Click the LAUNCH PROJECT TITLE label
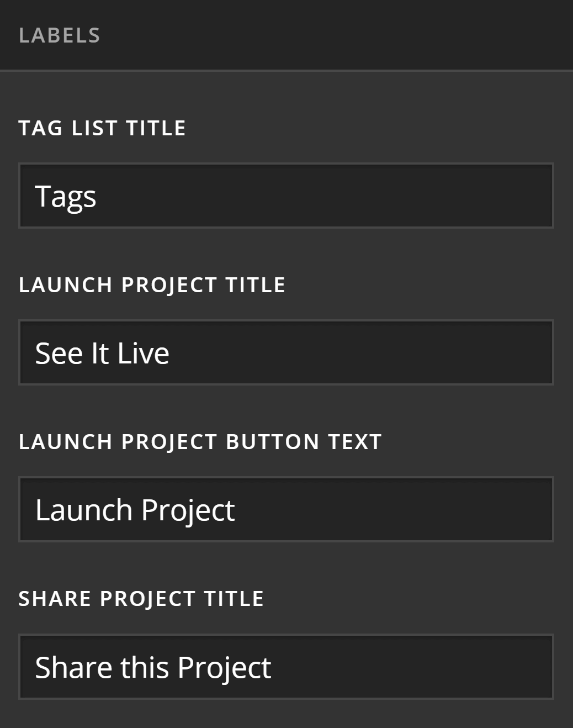The width and height of the screenshot is (573, 728). tap(152, 285)
